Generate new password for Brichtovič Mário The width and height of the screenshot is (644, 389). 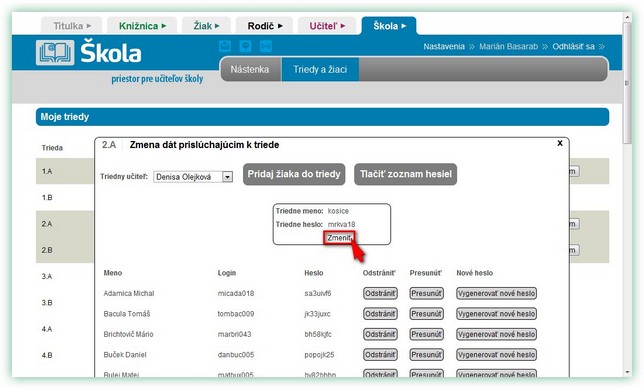coord(497,334)
